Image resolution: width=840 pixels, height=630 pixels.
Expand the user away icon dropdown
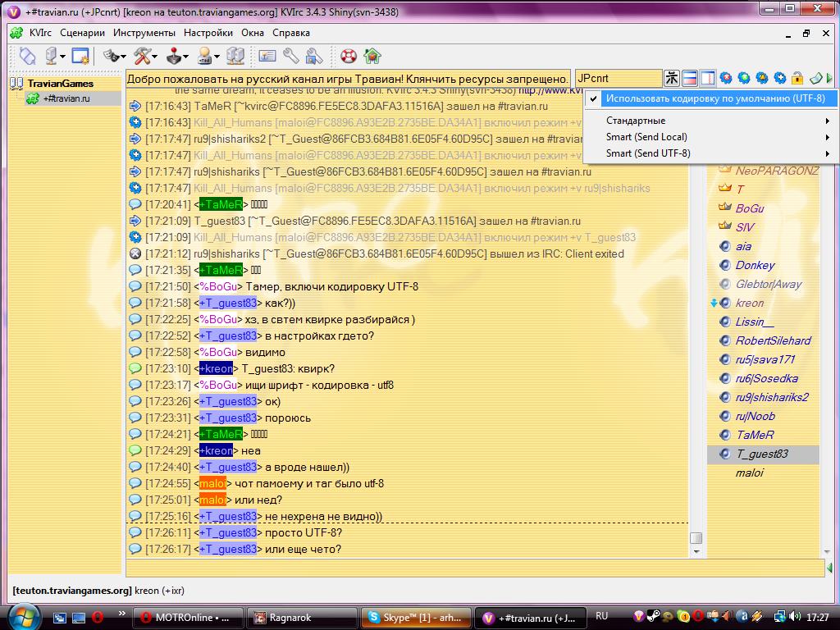pyautogui.click(x=217, y=57)
